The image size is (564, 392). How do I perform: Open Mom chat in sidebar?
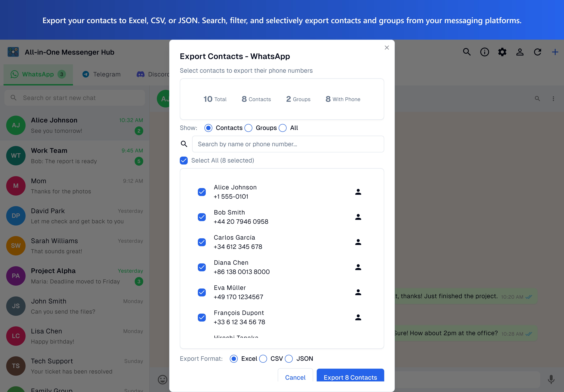coord(75,186)
